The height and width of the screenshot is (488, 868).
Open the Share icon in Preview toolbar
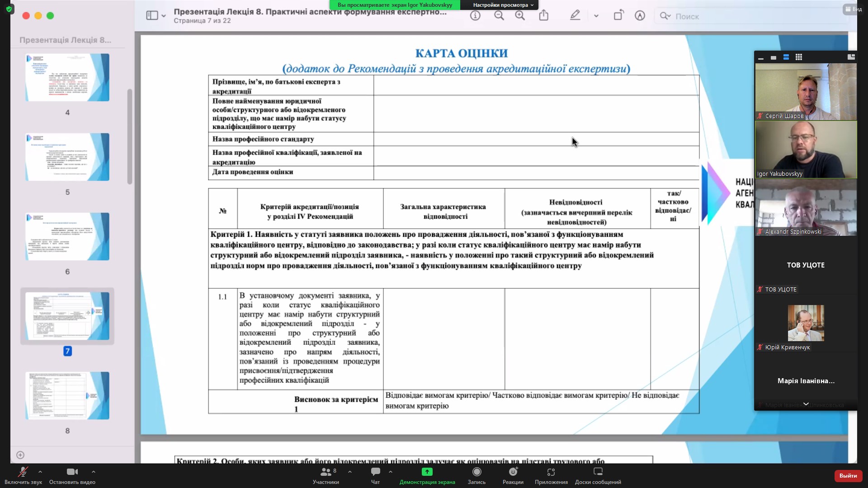(x=544, y=16)
